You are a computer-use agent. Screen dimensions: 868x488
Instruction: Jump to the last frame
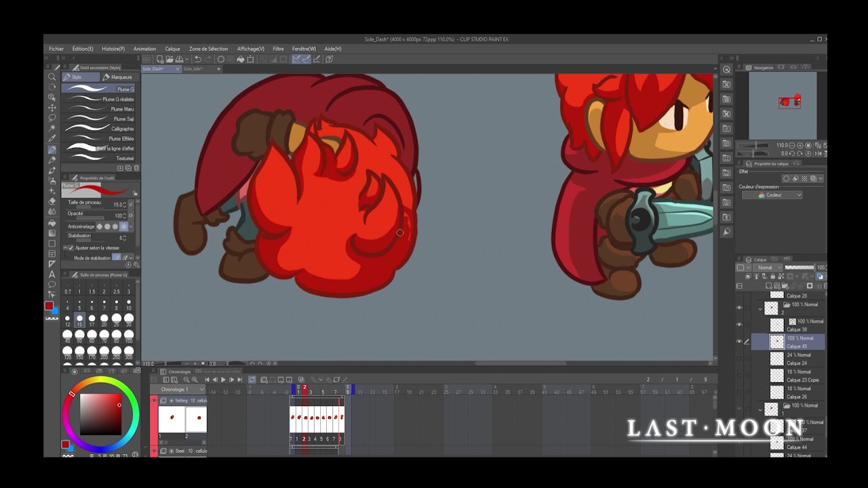(x=239, y=380)
